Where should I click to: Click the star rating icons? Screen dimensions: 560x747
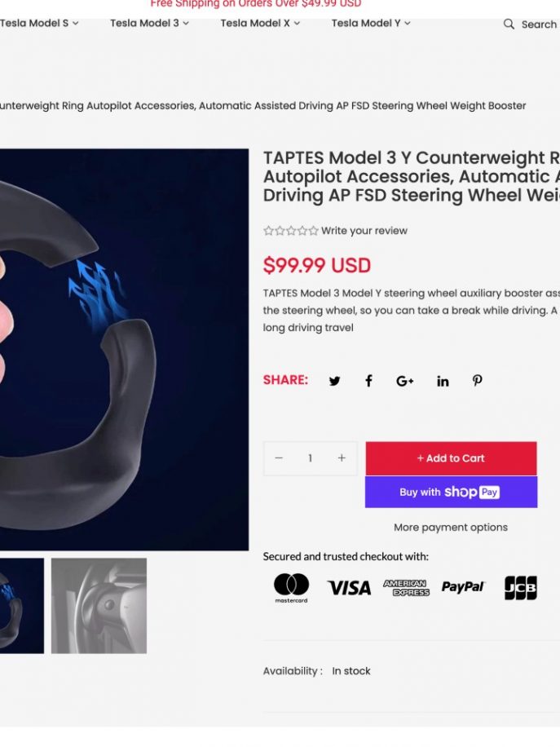coord(290,231)
